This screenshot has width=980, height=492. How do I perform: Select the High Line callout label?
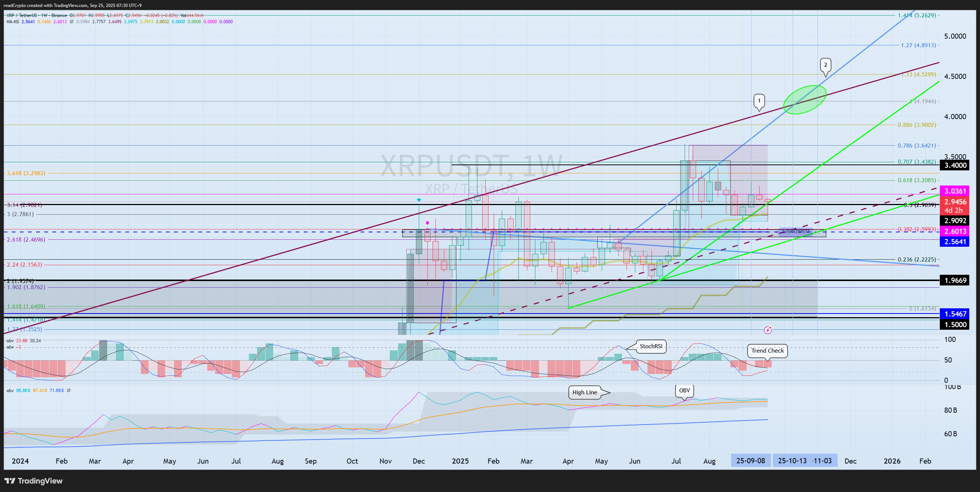point(585,392)
